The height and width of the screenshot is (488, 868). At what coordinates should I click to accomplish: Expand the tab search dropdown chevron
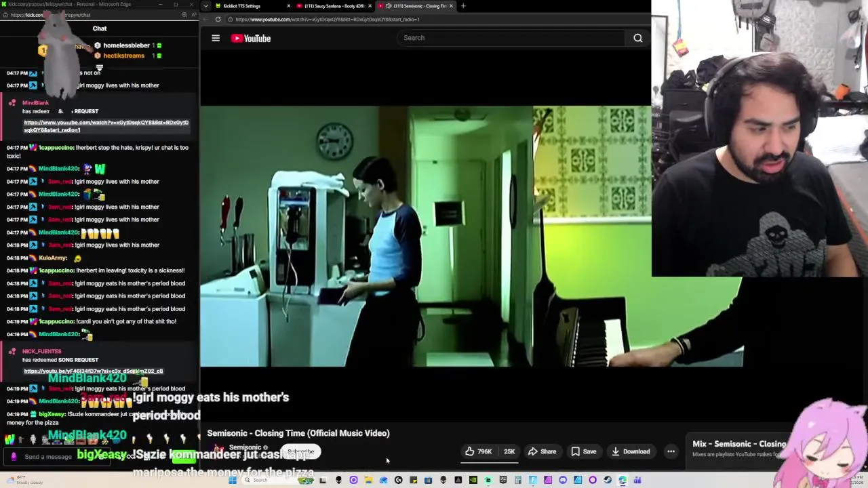(205, 6)
